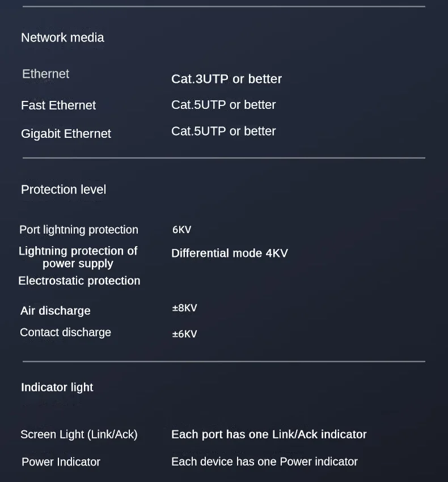Select the Port lightning protection label

pos(79,230)
